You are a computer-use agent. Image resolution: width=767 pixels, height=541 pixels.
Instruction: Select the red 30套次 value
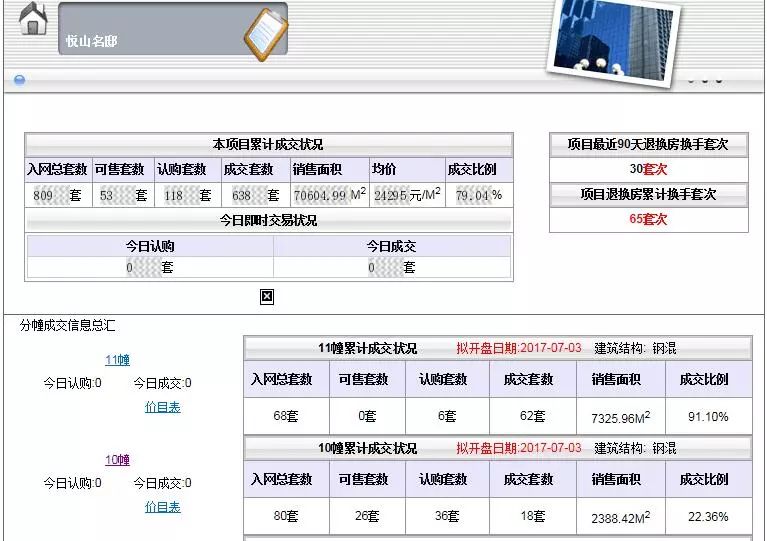point(648,169)
